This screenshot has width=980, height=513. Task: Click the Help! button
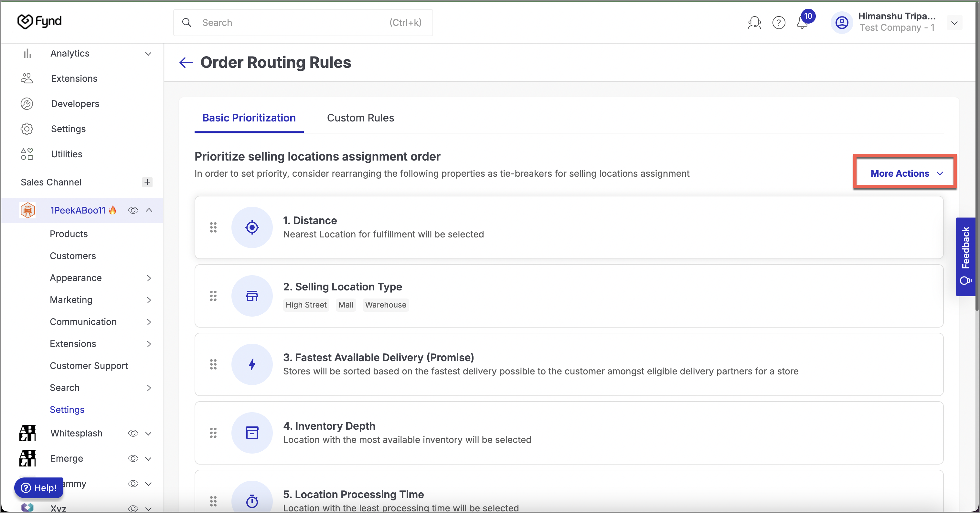tap(39, 487)
